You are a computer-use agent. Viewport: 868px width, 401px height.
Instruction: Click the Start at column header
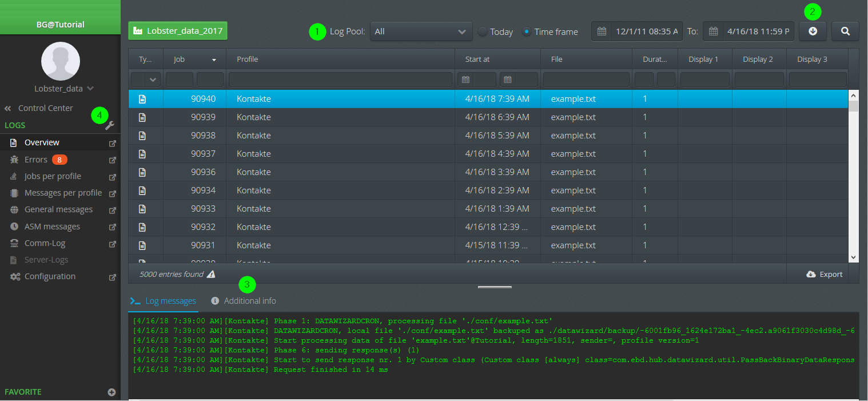click(498, 59)
